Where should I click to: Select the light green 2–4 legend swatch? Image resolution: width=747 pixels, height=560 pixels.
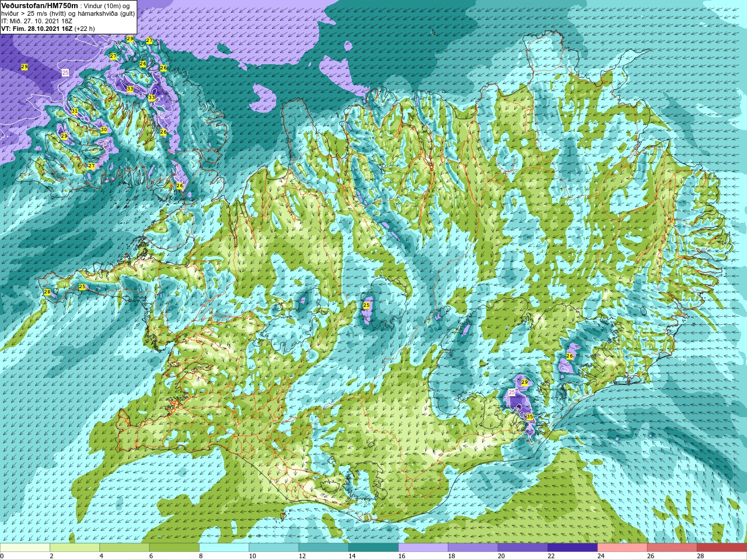[75, 548]
